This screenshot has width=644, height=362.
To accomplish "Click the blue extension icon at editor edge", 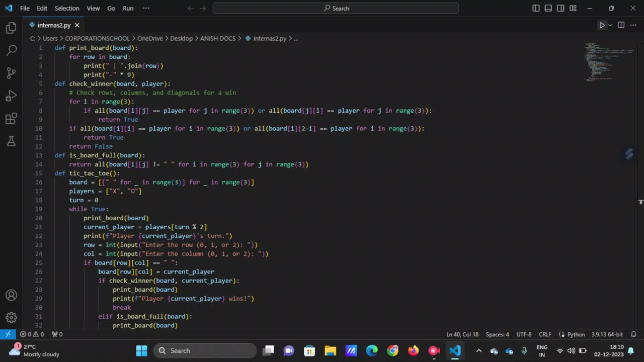I will pyautogui.click(x=629, y=154).
